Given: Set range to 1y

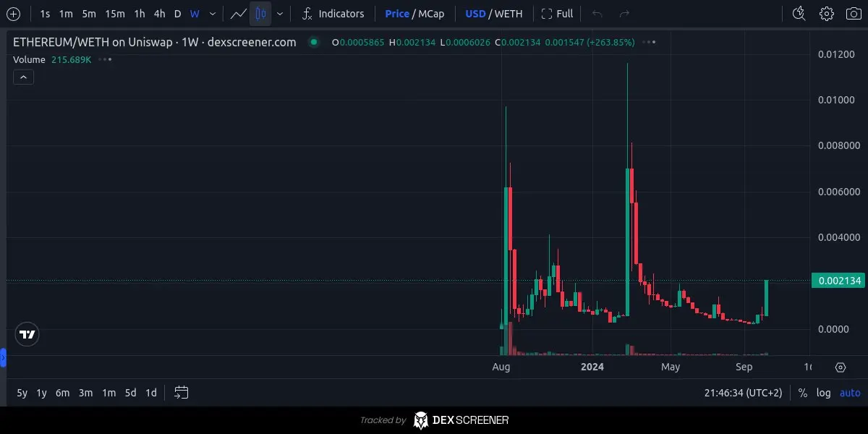Looking at the screenshot, I should (x=42, y=393).
